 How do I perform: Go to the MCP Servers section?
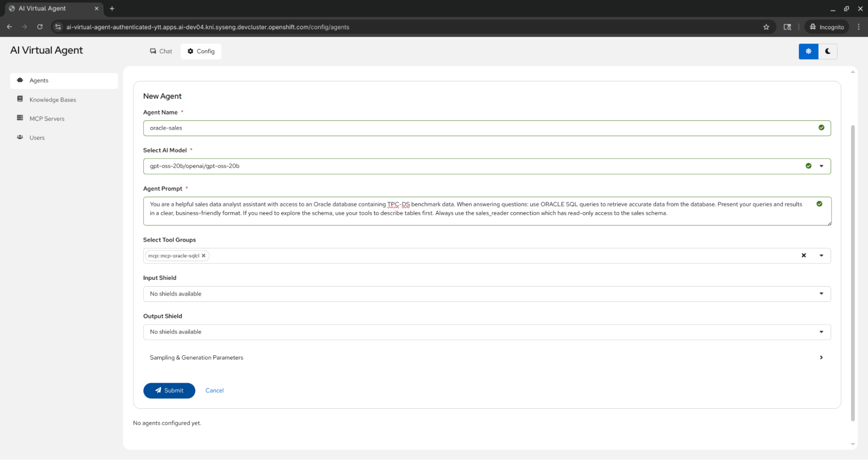(47, 119)
